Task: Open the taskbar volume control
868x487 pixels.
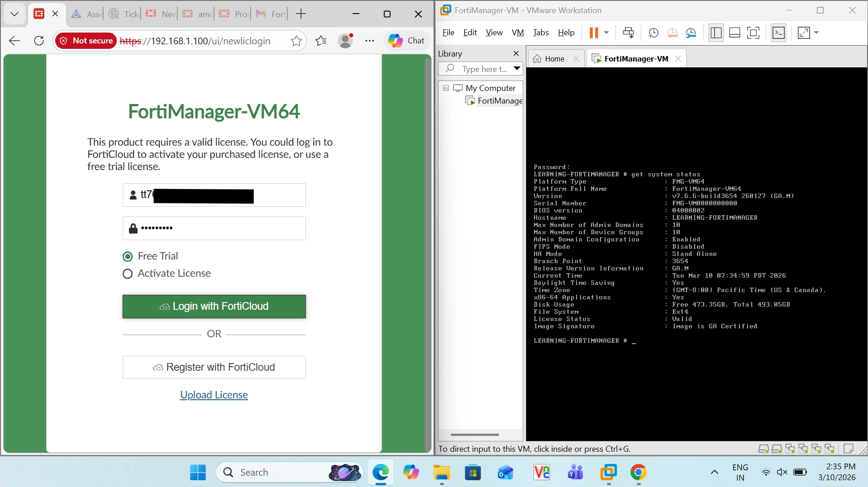Action: pos(782,473)
